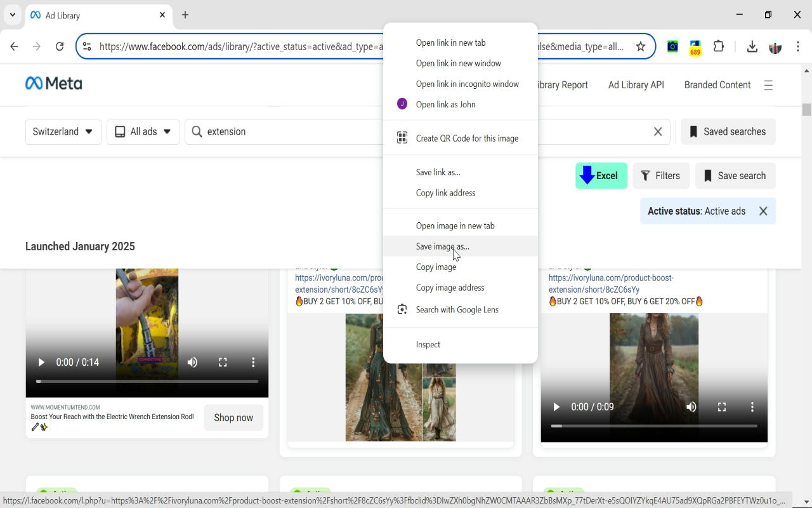Expand the All ads filter dropdown
812x508 pixels.
(143, 131)
